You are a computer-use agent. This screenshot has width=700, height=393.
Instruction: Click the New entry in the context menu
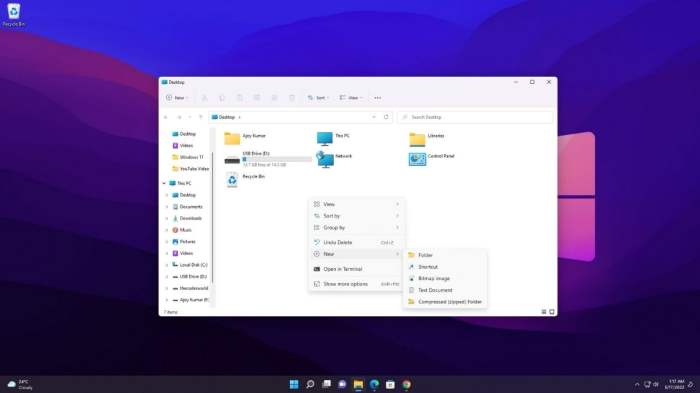coord(356,254)
